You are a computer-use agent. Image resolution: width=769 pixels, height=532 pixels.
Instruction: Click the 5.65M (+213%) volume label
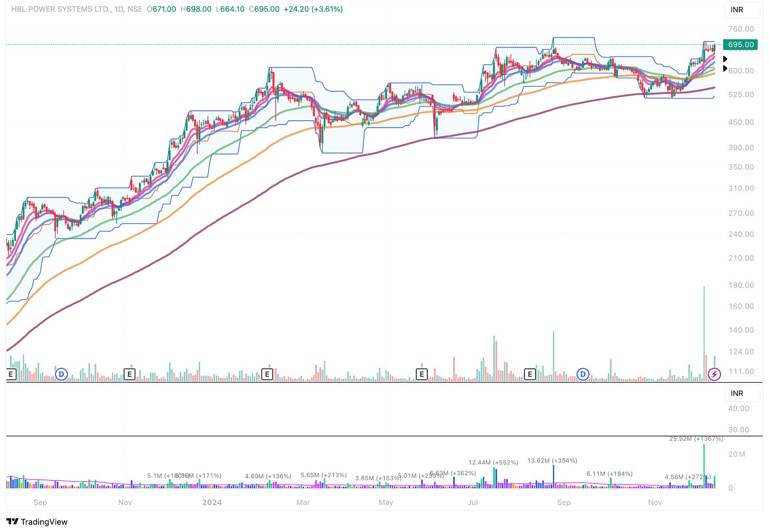(x=324, y=475)
